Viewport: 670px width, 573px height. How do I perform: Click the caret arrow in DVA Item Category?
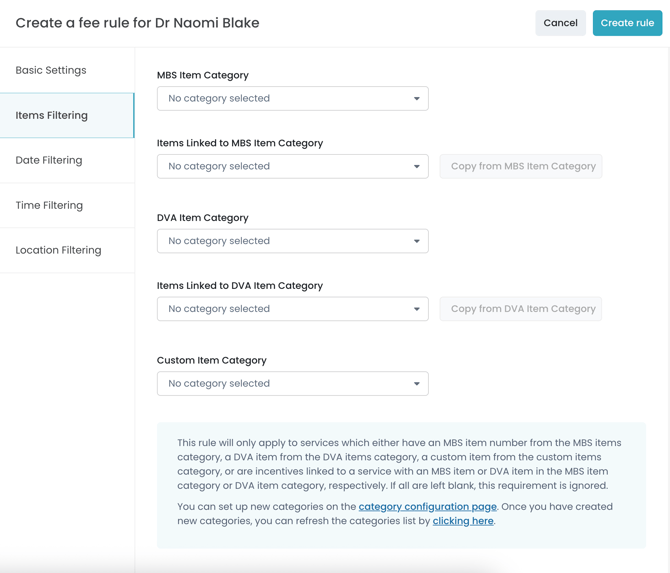[x=417, y=241]
